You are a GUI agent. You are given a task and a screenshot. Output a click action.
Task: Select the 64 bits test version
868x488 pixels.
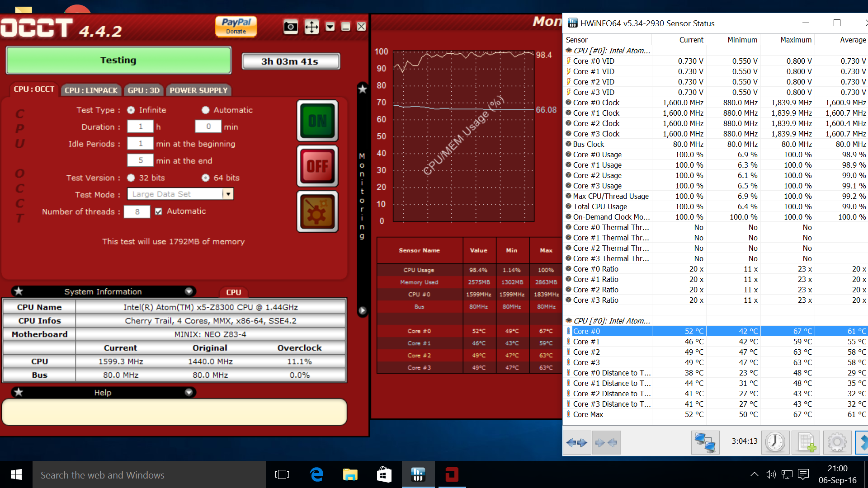(206, 178)
